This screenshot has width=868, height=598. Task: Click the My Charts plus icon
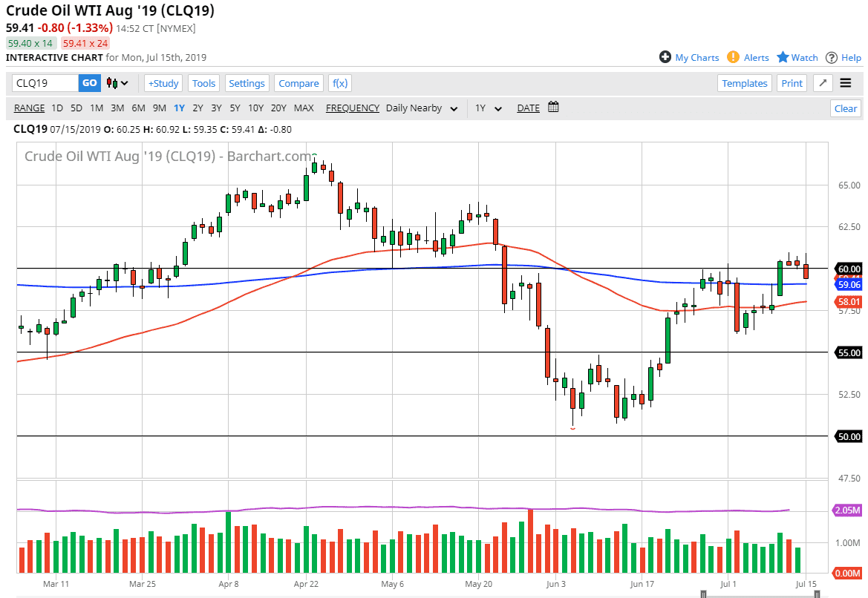[665, 57]
